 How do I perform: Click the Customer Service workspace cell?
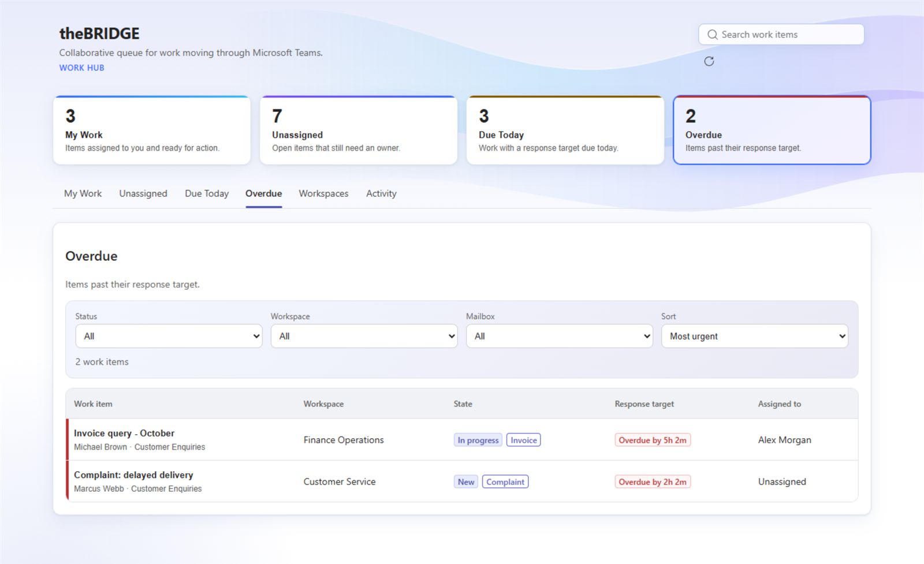click(x=340, y=481)
